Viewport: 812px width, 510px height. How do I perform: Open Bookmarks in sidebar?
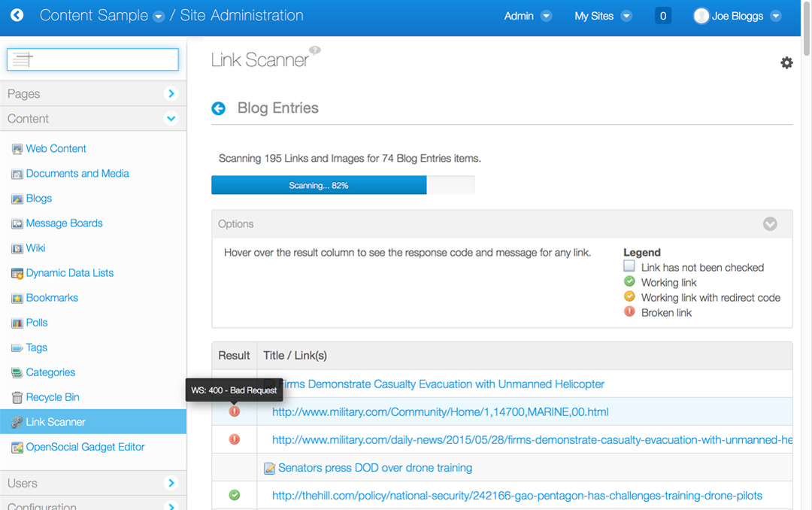click(52, 298)
